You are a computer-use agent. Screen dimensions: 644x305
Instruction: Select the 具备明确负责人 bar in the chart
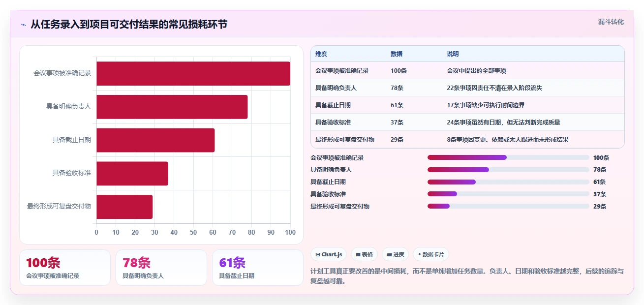pyautogui.click(x=172, y=107)
